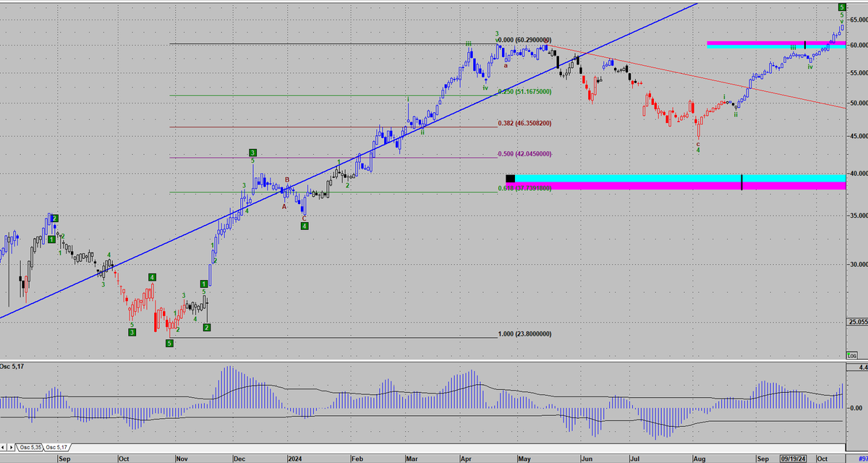
Task: Click the 09/19/24 date box on time axis
Action: point(793,458)
